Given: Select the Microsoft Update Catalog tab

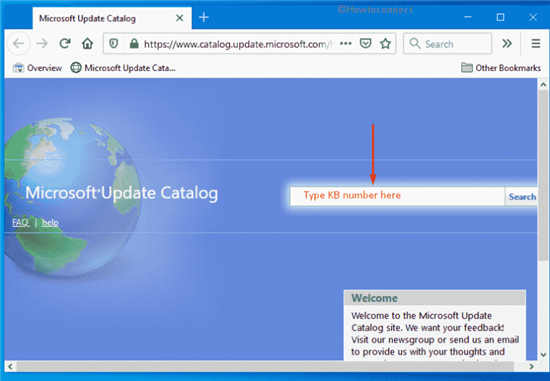Looking at the screenshot, I should (112, 18).
